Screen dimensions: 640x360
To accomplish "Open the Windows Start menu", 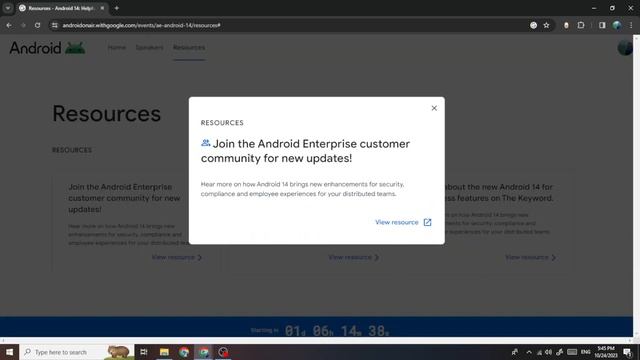I will 9,352.
